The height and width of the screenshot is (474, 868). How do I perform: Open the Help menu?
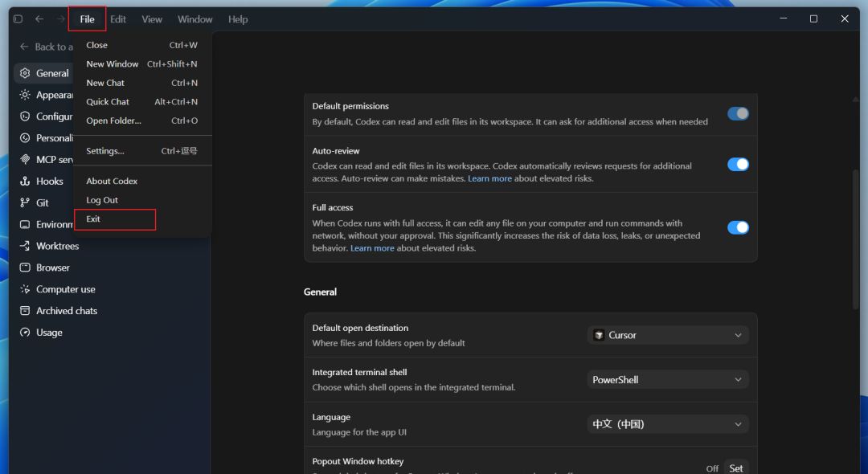point(238,18)
